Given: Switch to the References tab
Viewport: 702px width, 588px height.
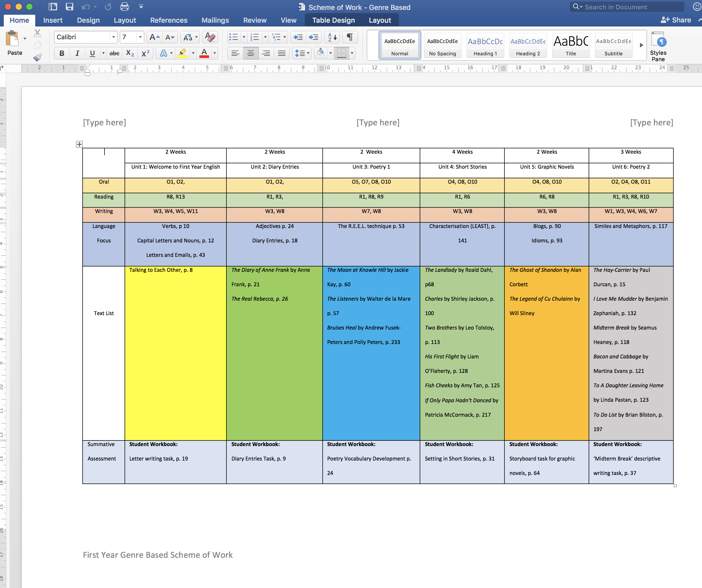Looking at the screenshot, I should (x=168, y=20).
